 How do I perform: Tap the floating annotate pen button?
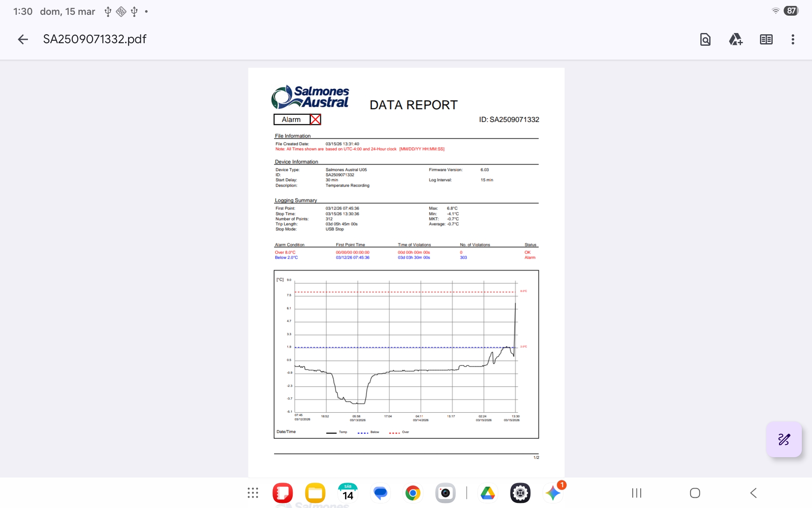coord(784,439)
